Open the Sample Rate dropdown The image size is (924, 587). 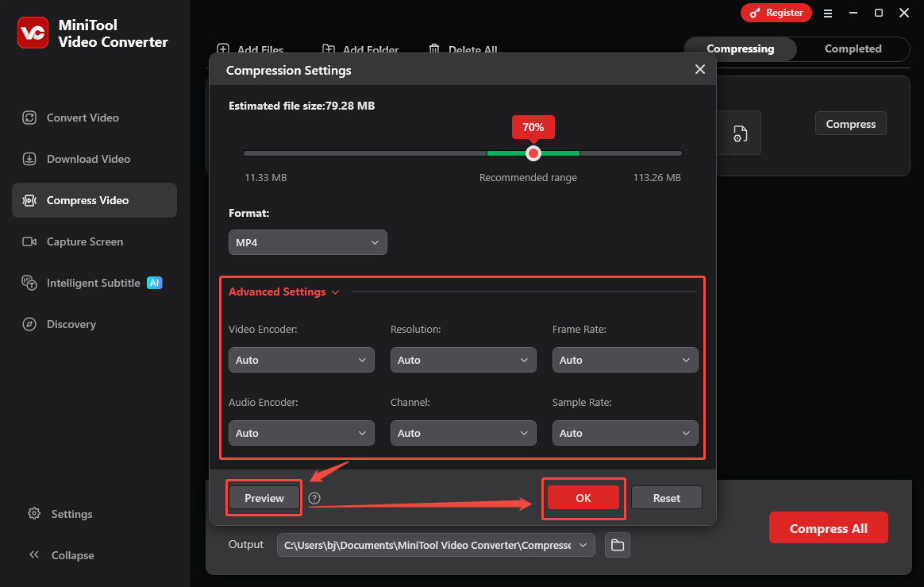[625, 433]
